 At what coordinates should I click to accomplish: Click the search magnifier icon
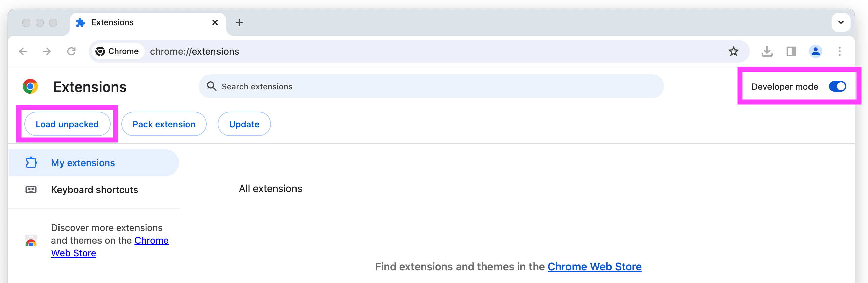coord(211,87)
